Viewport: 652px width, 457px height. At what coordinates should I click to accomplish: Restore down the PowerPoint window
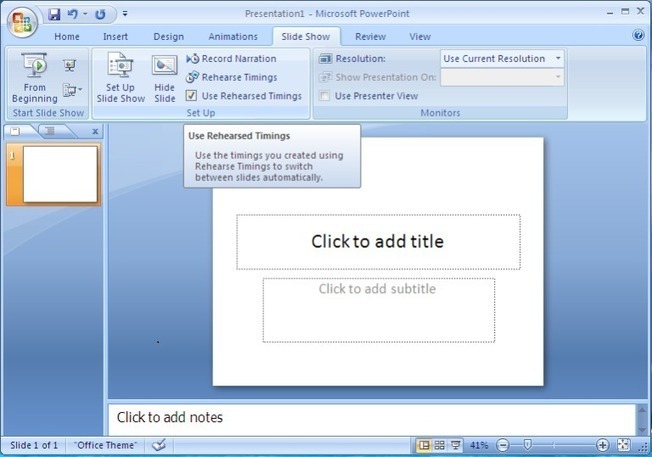tap(625, 12)
